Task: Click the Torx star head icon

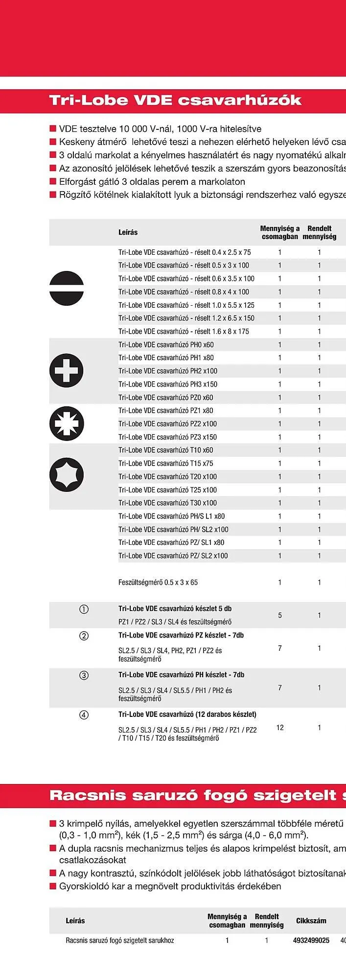Action: [67, 475]
